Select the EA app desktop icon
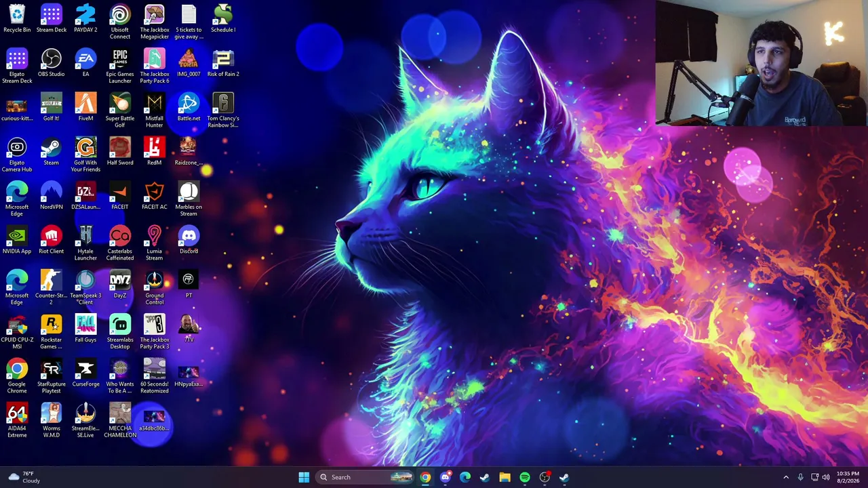 coord(85,63)
